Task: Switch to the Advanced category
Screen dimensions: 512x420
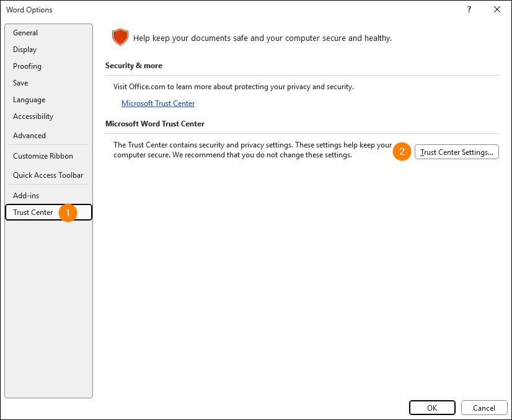Action: click(x=48, y=136)
